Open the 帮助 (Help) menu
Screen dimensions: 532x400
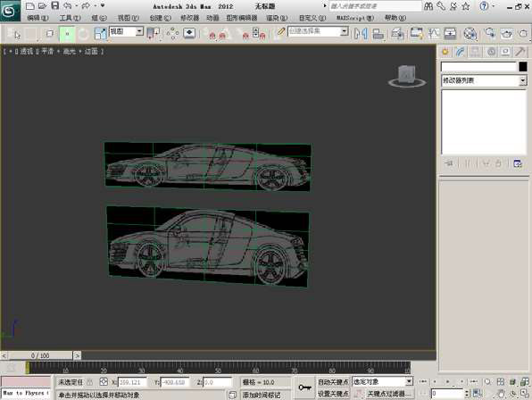[395, 18]
